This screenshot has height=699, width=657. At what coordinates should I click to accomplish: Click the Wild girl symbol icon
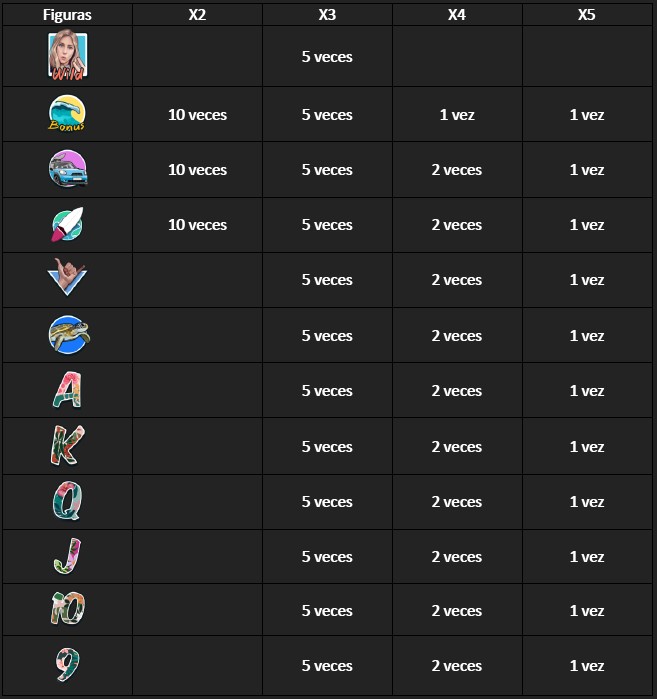67,55
